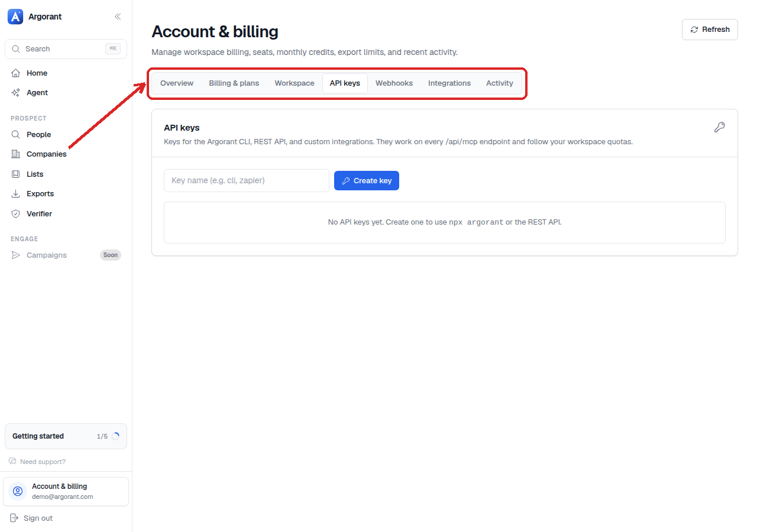Open the Integrations tab
The width and height of the screenshot is (757, 532).
[x=449, y=83]
